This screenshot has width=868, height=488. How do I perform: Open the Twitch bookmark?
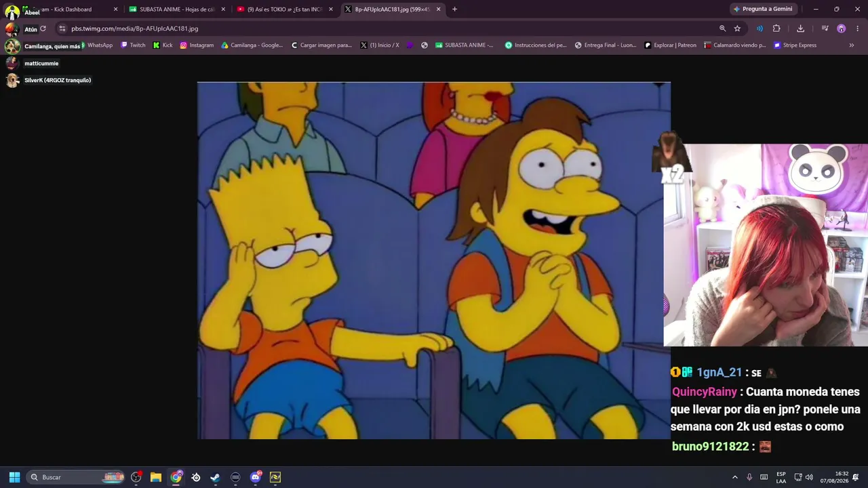133,45
